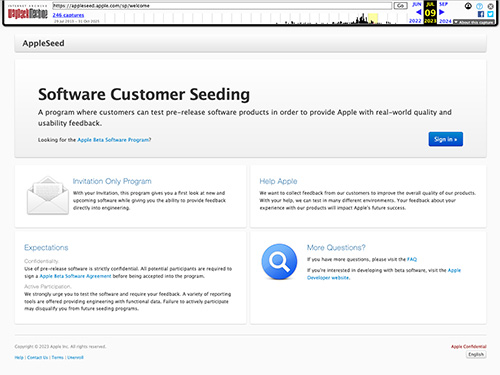
Task: Open the Terms footer link
Action: tap(58, 357)
